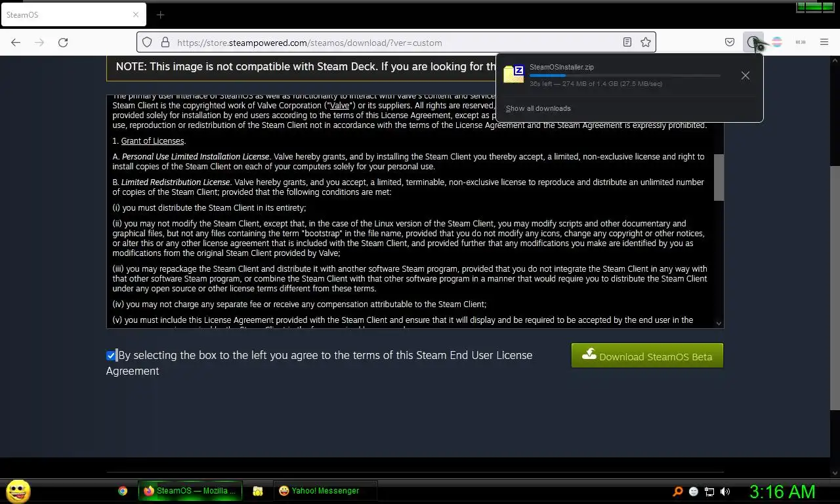Click the SteamOSInstaller.zip file name
The width and height of the screenshot is (840, 504).
tap(562, 67)
